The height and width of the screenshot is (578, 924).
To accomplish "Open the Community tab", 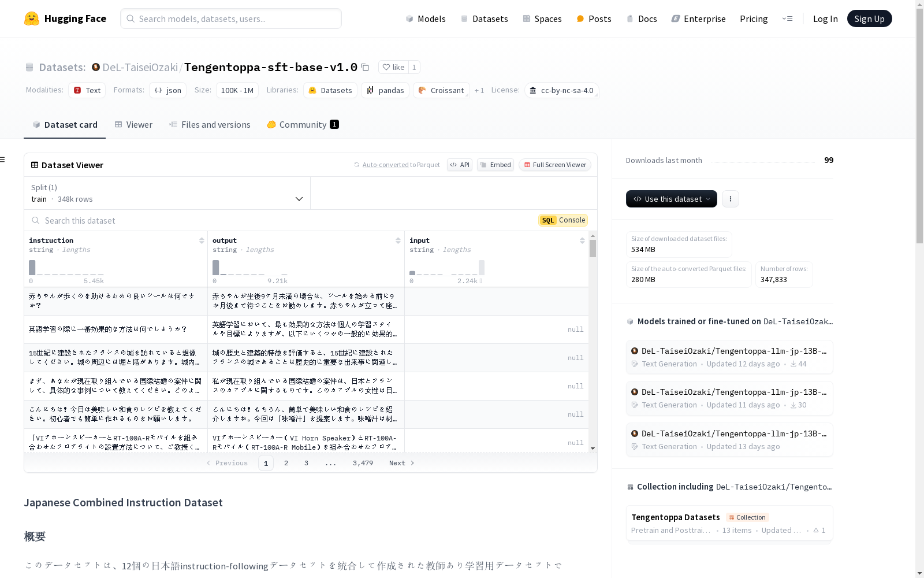I will 303,124.
